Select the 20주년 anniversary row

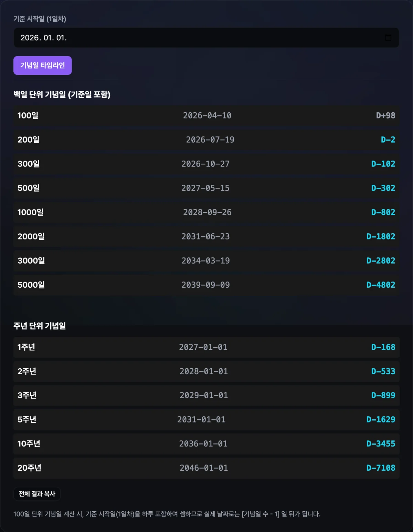coord(206,468)
